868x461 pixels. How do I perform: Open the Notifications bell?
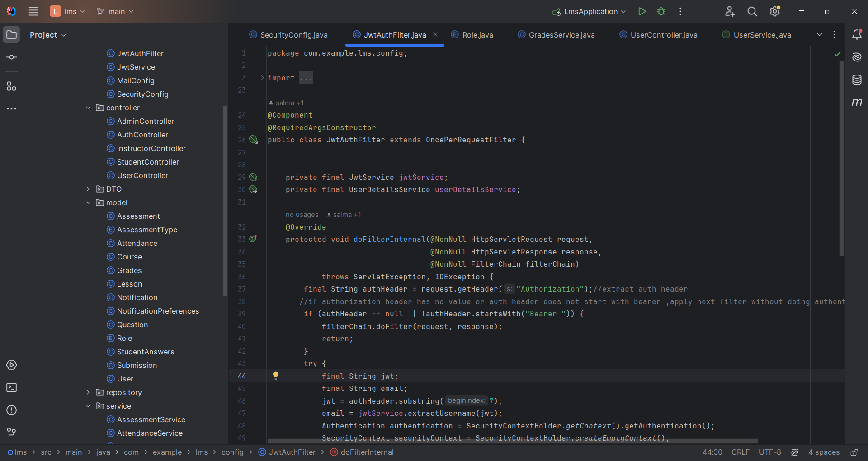pos(857,34)
